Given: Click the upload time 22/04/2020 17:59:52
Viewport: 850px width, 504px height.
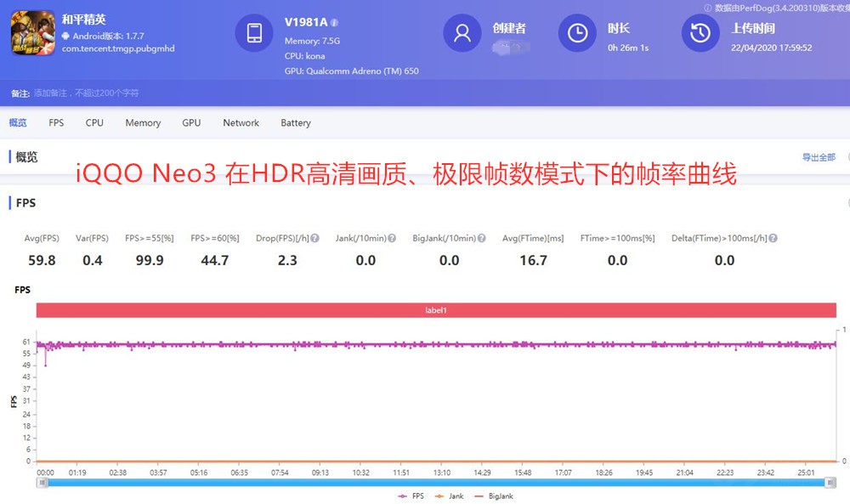Looking at the screenshot, I should (x=772, y=48).
